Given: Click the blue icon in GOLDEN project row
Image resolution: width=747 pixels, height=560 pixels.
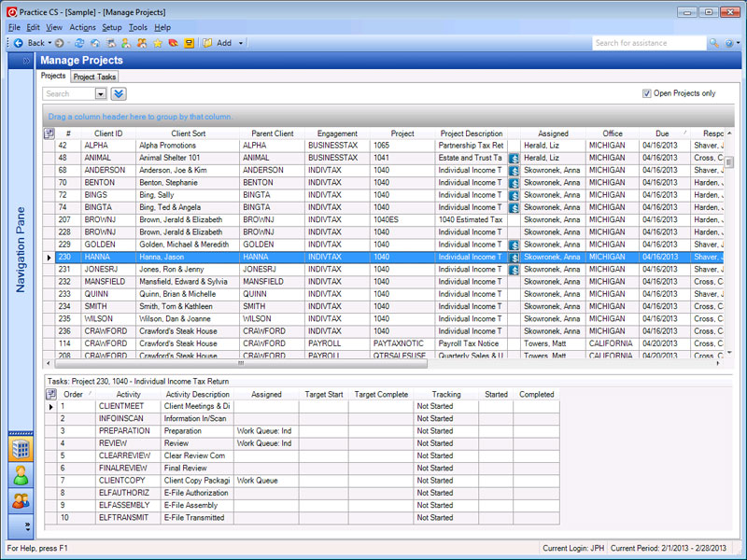Looking at the screenshot, I should pyautogui.click(x=514, y=245).
